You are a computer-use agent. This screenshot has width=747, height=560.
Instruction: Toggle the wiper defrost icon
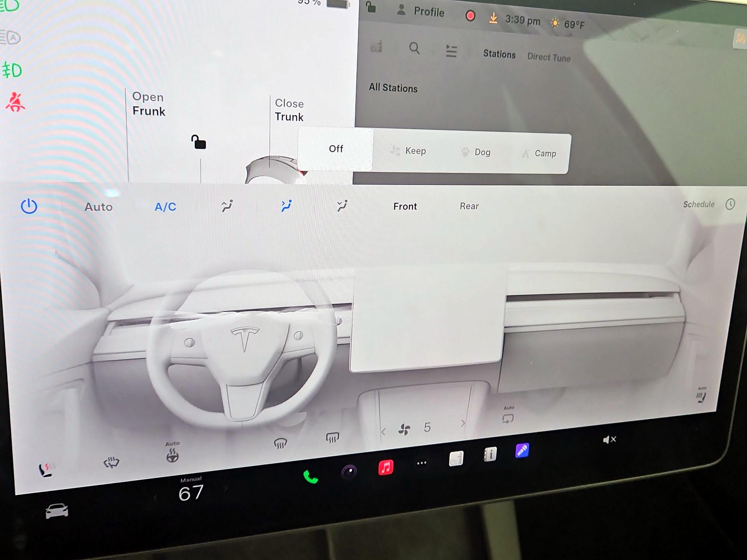[111, 462]
